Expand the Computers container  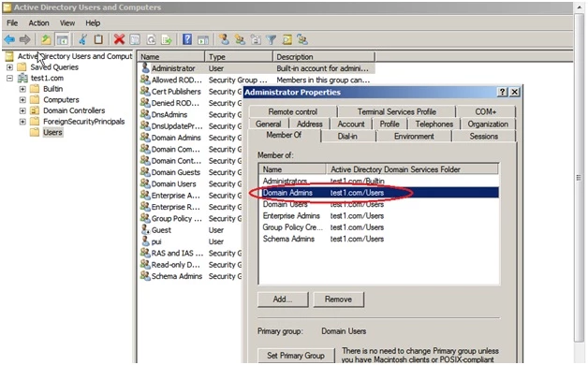[22, 100]
